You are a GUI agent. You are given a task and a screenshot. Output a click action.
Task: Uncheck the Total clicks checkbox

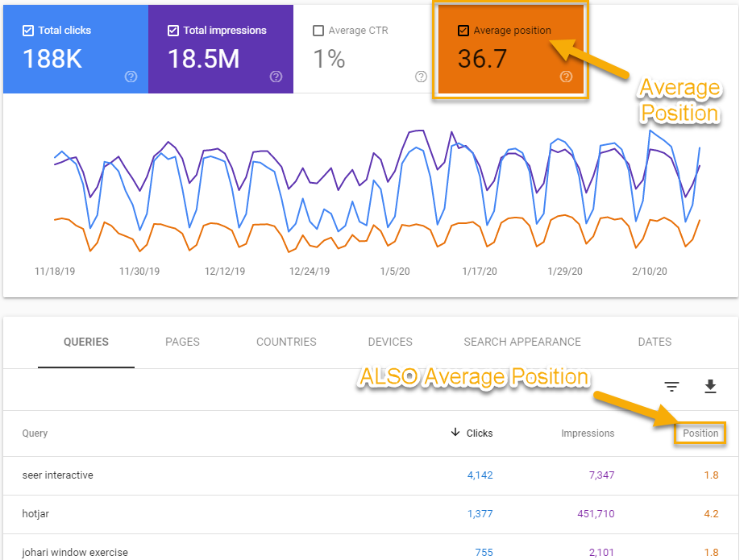pyautogui.click(x=28, y=31)
